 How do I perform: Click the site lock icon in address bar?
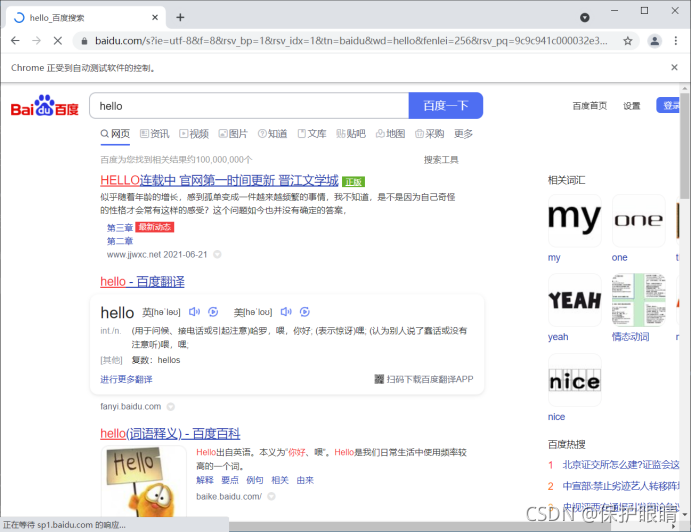pos(84,41)
